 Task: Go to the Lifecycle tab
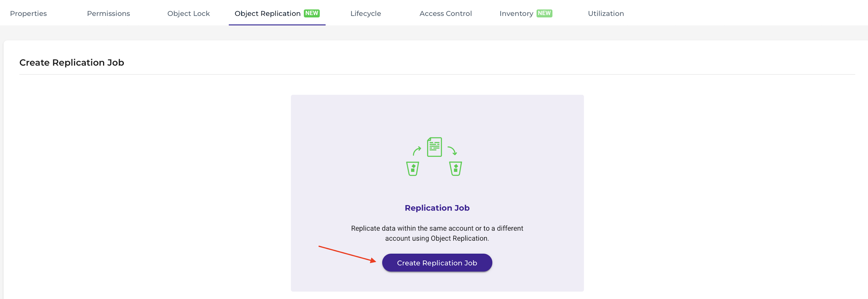coord(366,13)
